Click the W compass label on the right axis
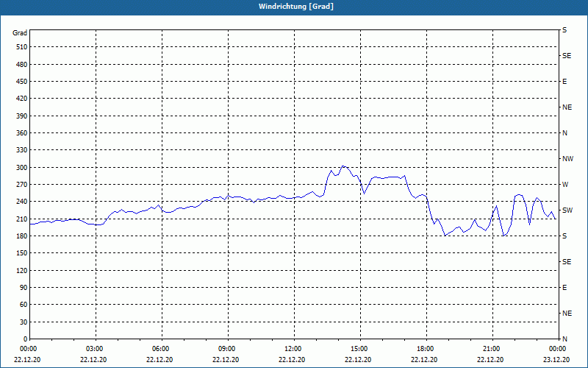The width and height of the screenshot is (588, 368). [x=565, y=185]
